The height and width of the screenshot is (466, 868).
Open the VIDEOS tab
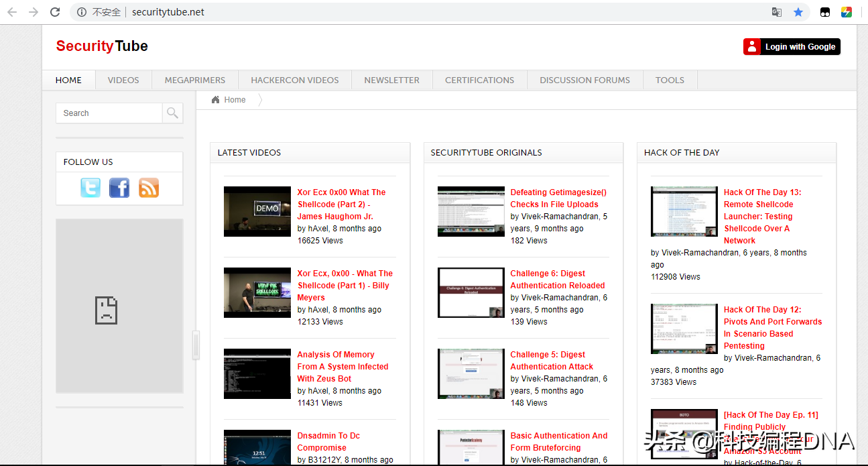(x=123, y=80)
